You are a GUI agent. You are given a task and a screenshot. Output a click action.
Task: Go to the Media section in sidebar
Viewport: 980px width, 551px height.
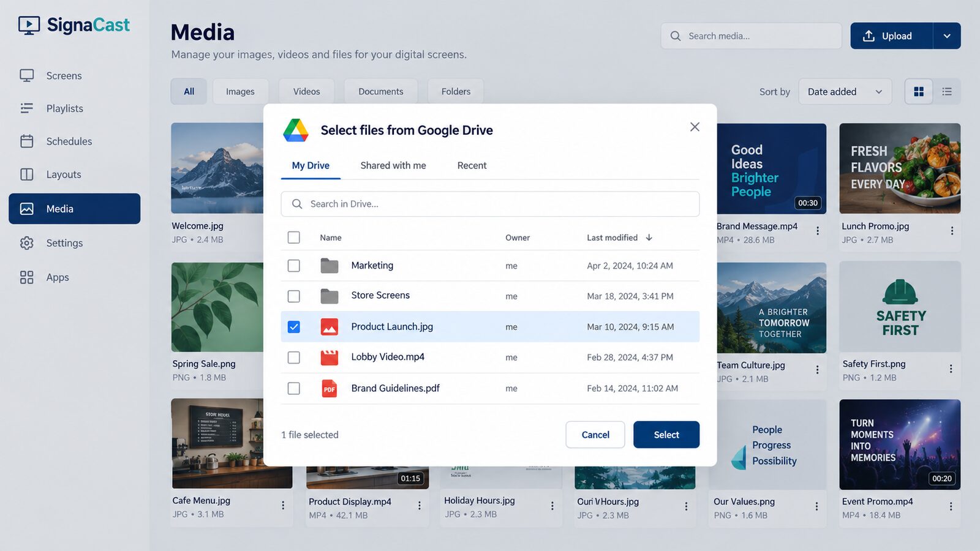75,209
